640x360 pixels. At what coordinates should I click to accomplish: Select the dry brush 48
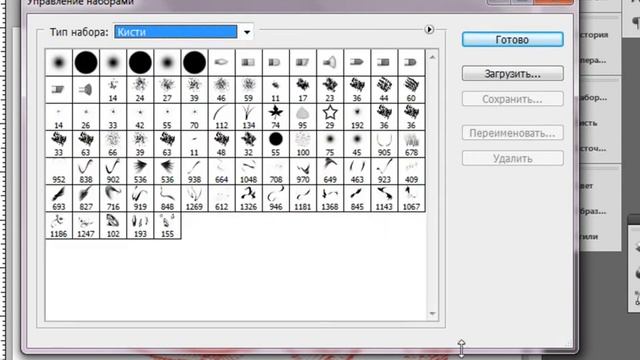[221, 144]
